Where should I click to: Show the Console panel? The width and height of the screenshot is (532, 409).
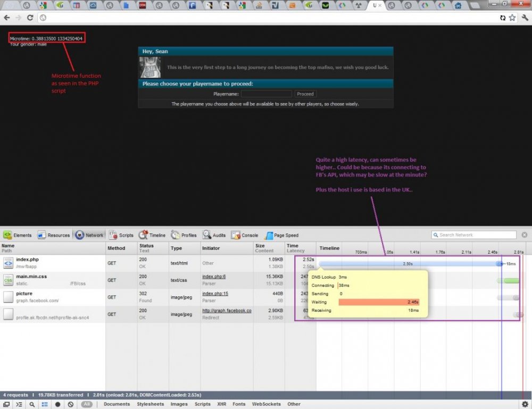tap(245, 235)
